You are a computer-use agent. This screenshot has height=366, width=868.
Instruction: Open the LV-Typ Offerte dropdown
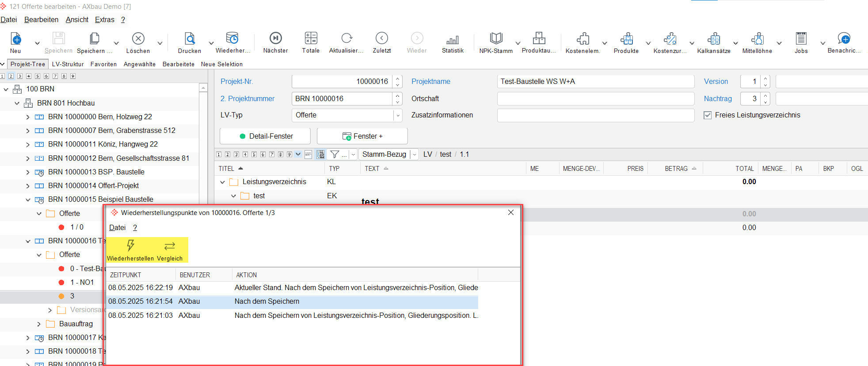[398, 115]
